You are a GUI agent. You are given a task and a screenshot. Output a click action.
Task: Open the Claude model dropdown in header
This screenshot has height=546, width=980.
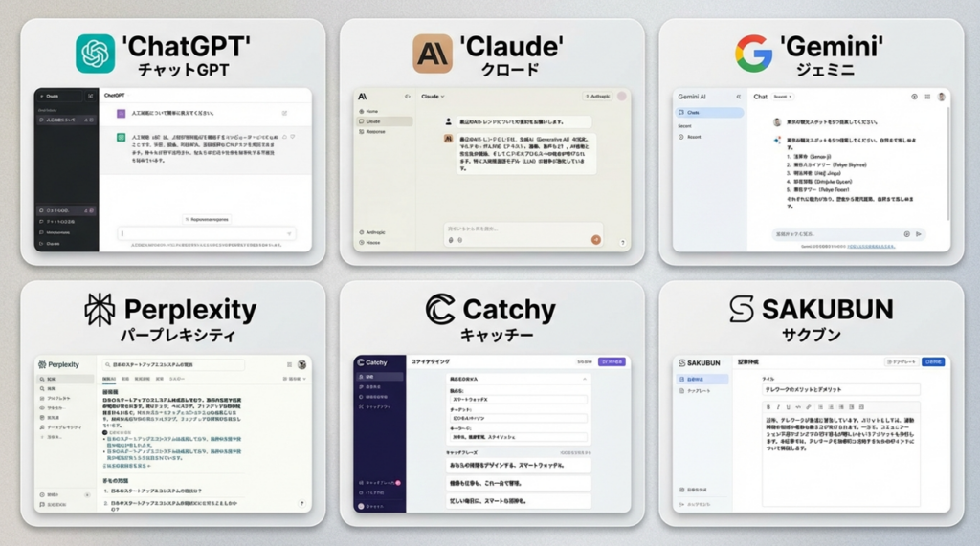(x=434, y=97)
